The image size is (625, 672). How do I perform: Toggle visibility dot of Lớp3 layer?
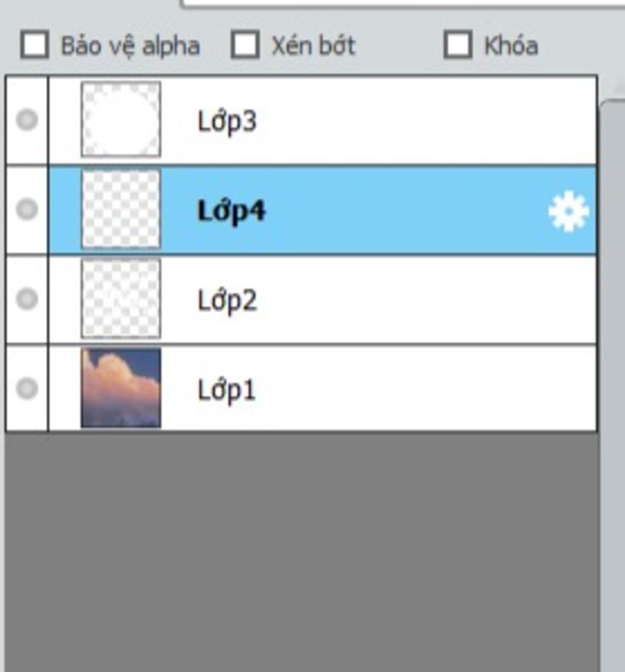point(27,120)
